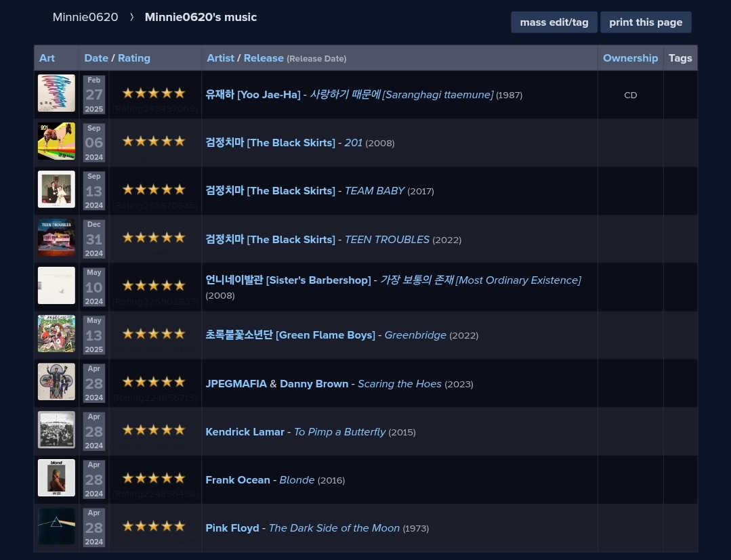Go to Minnie0620 profile breadcrumb
This screenshot has width=731, height=560.
(85, 17)
